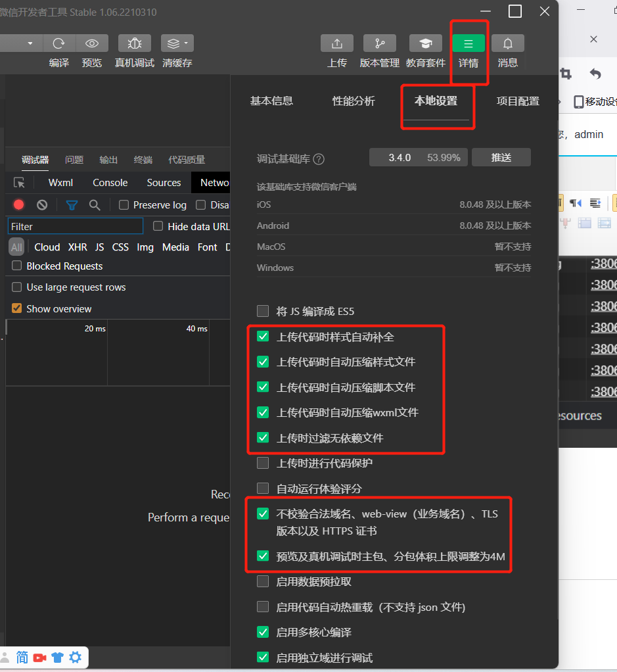This screenshot has width=617, height=672.
Task: Switch to 项目配置 tab
Action: pos(518,101)
